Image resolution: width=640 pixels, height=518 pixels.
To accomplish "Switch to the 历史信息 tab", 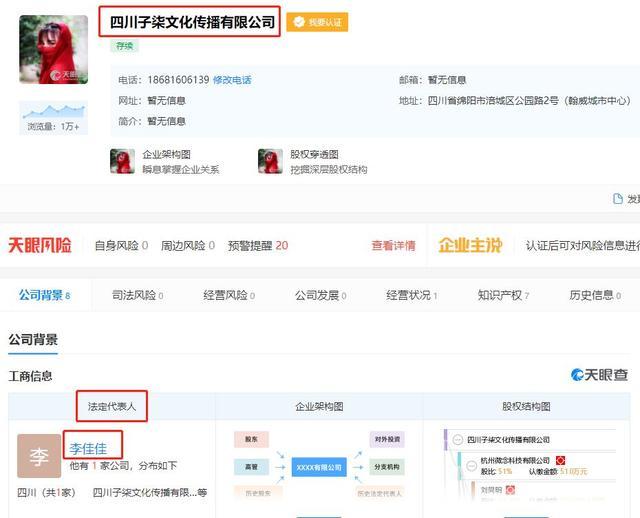I will pos(595,295).
